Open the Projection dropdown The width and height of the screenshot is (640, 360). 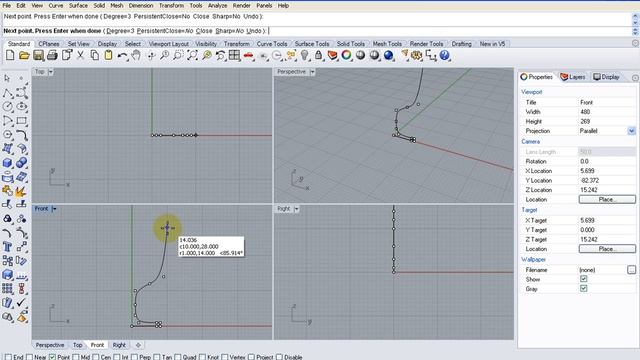coord(631,131)
